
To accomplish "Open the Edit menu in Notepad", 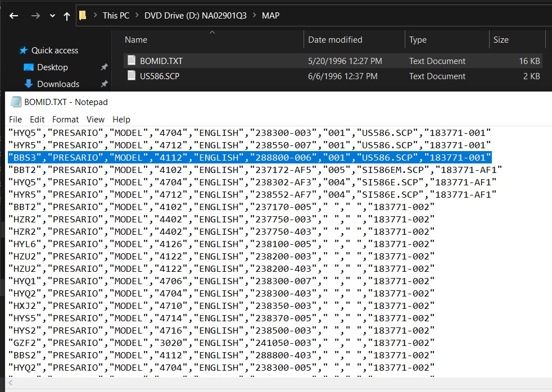I will [x=37, y=120].
